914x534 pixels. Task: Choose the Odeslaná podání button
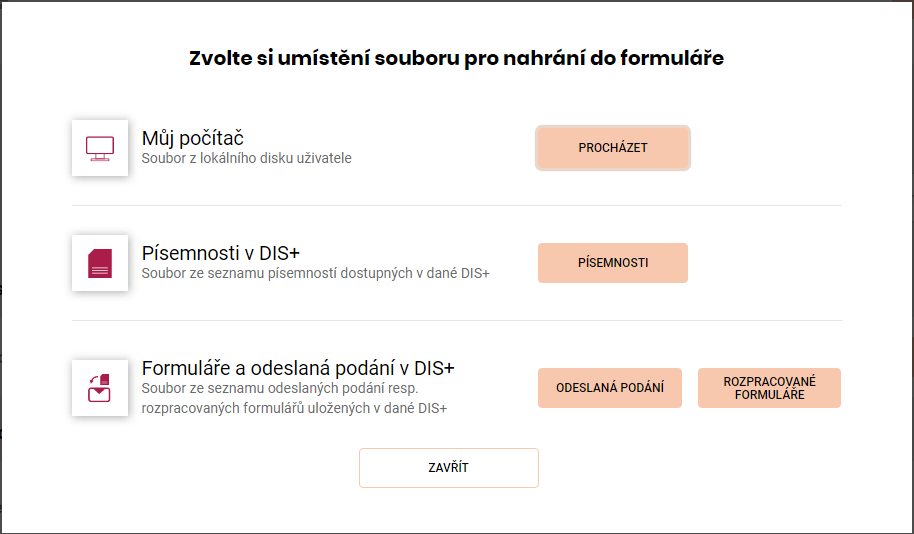[x=610, y=388]
